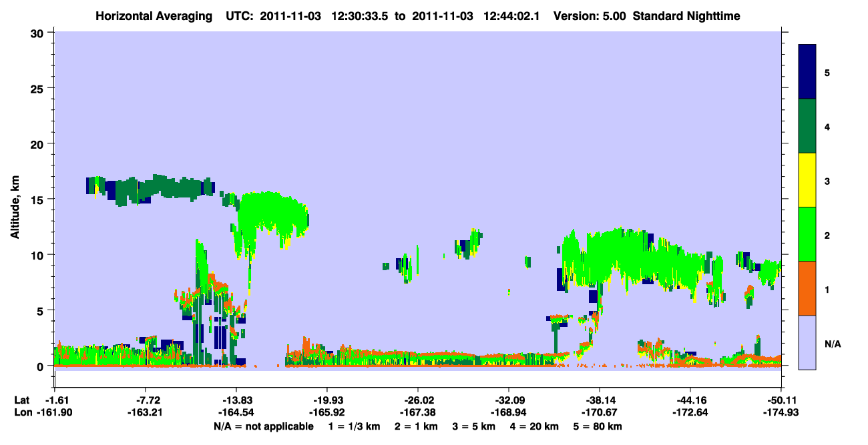Click longitude value -161.90
Screen dimensions: 868x445
(54, 412)
